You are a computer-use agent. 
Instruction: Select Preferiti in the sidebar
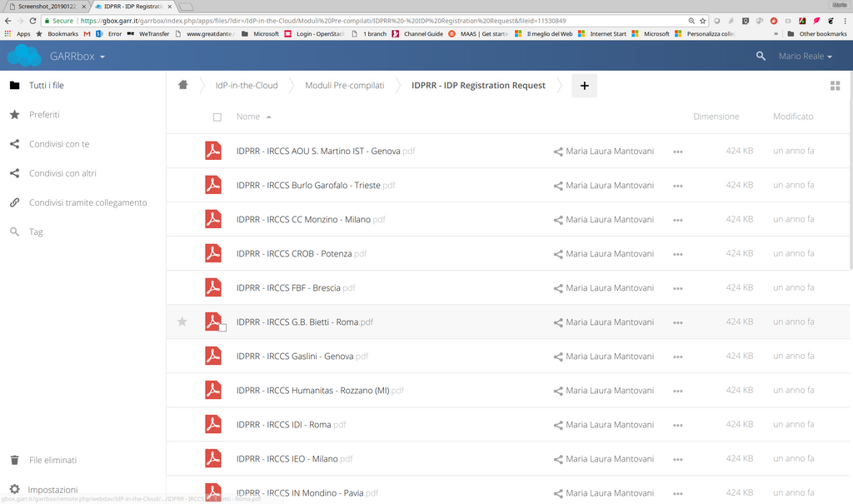point(44,115)
